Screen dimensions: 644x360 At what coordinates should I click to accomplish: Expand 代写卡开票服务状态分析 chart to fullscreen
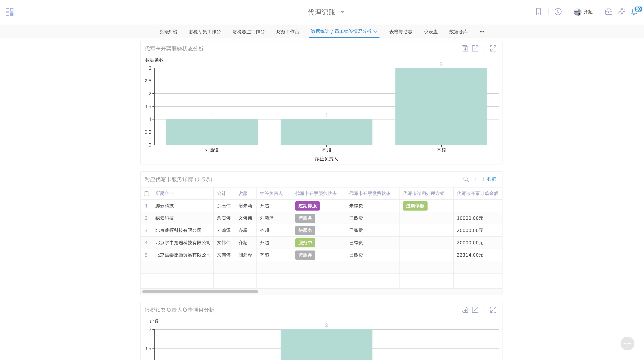click(493, 48)
